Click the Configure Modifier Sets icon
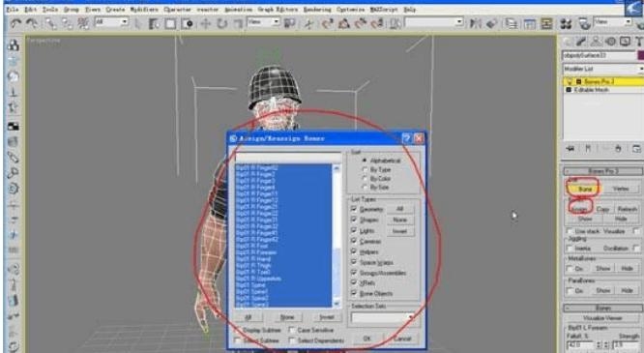This screenshot has width=644, height=353. pyautogui.click(x=636, y=148)
